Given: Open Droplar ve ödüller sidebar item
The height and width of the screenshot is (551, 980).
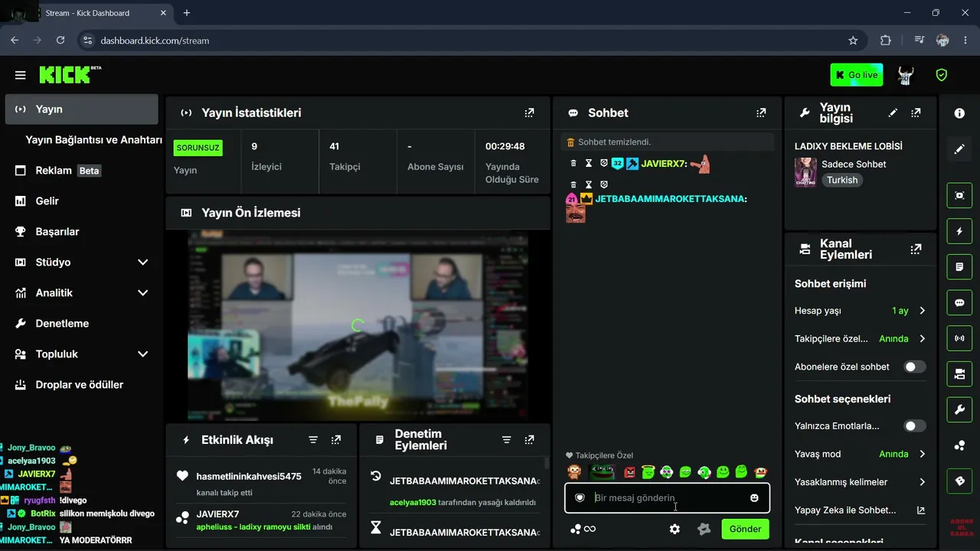Looking at the screenshot, I should (81, 385).
